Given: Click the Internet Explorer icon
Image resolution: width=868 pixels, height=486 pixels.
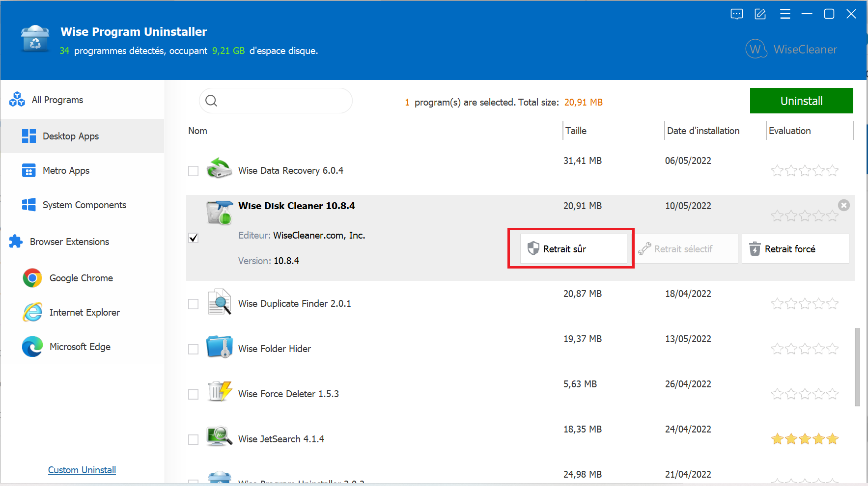Looking at the screenshot, I should (x=32, y=312).
